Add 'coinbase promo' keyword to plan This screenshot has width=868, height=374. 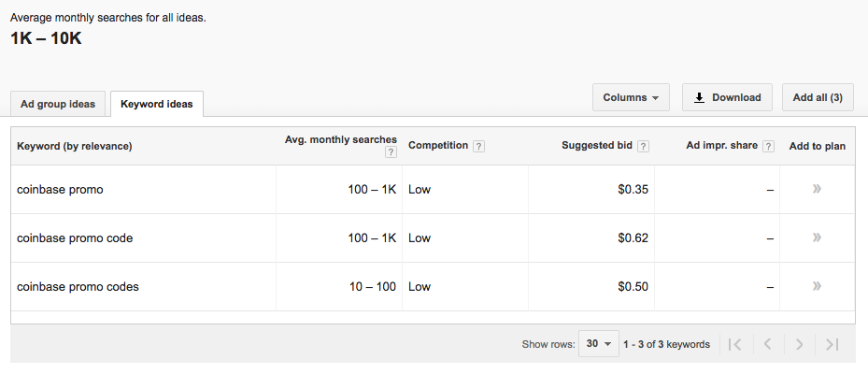817,190
